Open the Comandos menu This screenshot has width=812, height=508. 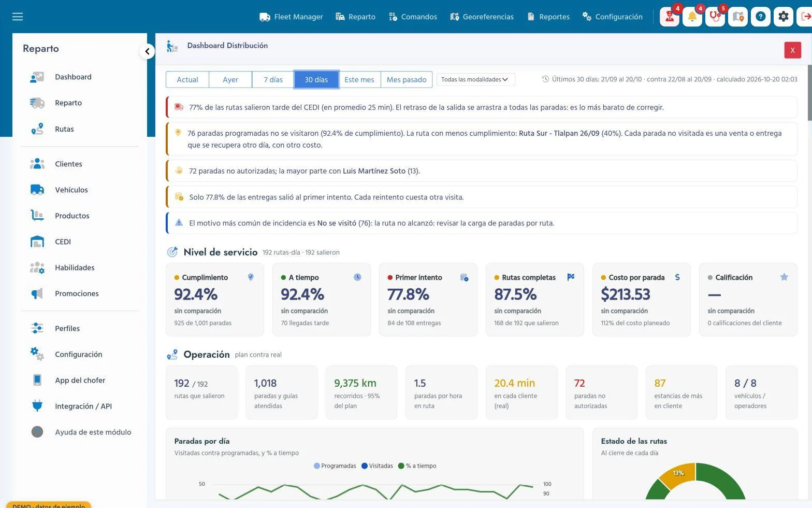point(413,17)
